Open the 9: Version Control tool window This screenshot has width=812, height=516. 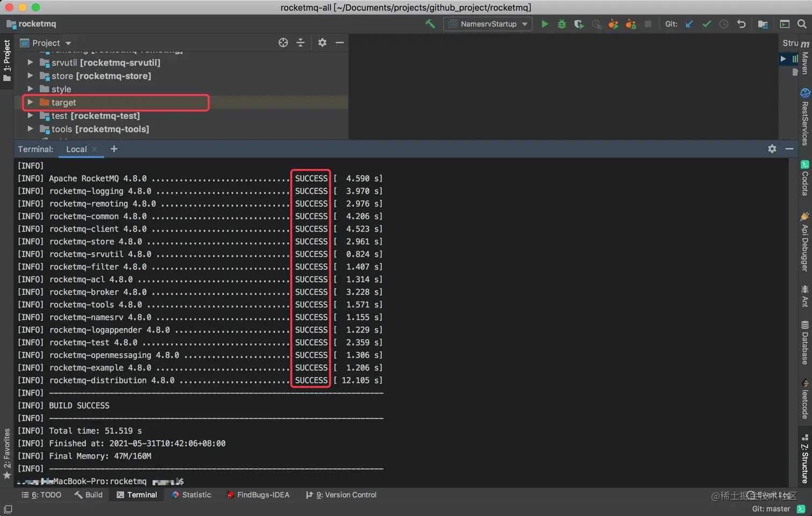tap(341, 495)
